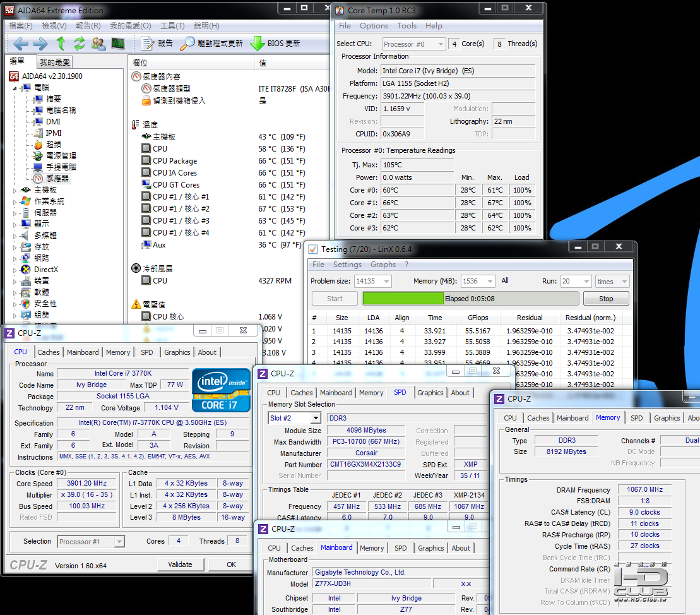700x615 pixels.
Task: Click the green up-level arrow icon
Action: coord(61,44)
